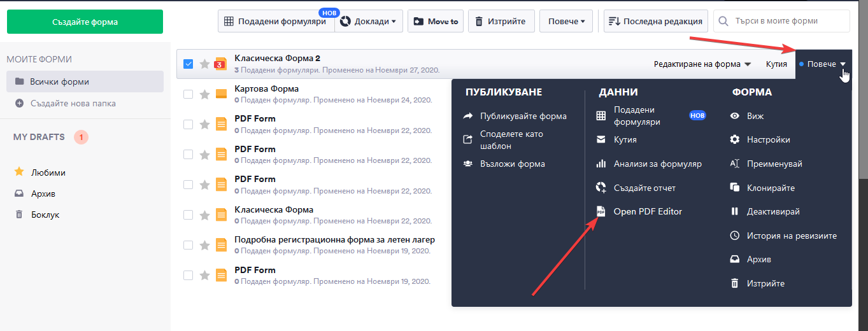The width and height of the screenshot is (868, 331).
Task: Star the Картова Форма form
Action: [204, 94]
